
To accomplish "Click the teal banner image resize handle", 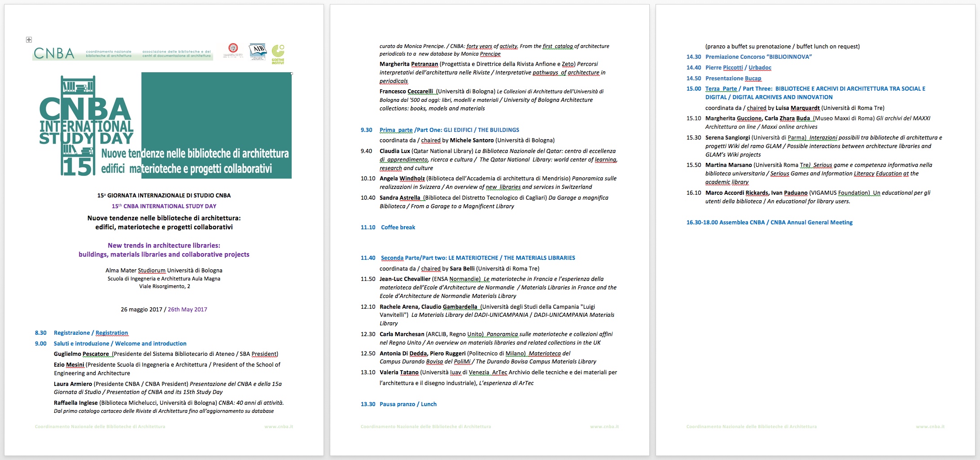I will pos(292,73).
